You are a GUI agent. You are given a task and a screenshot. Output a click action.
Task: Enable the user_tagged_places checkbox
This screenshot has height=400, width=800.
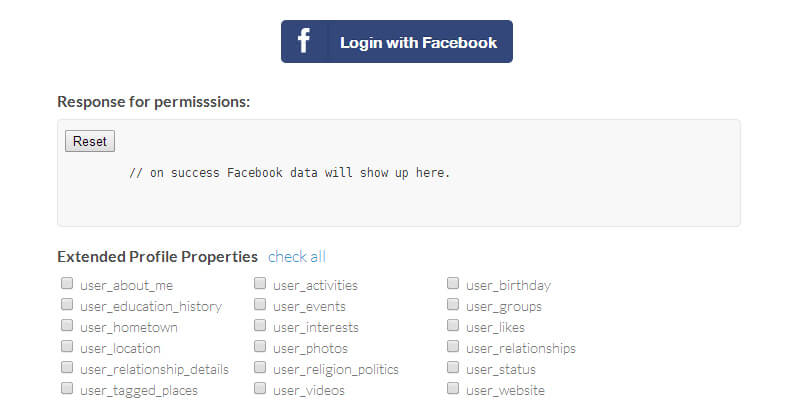[x=67, y=389]
